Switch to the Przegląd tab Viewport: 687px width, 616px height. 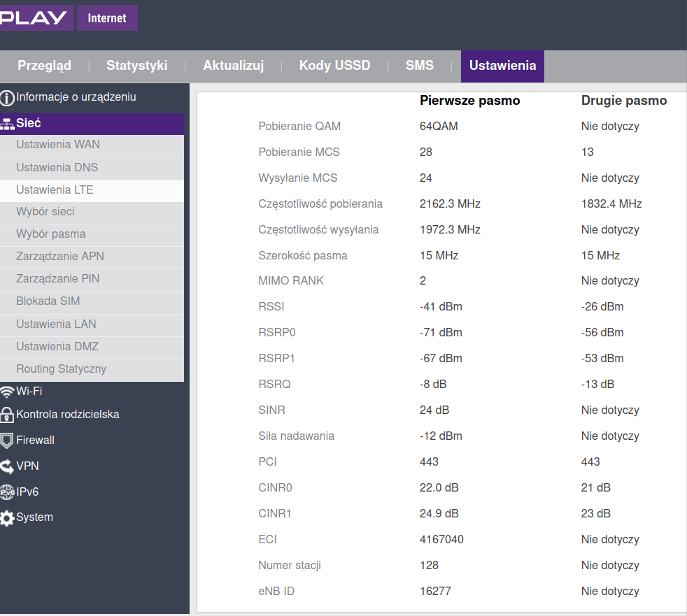44,65
